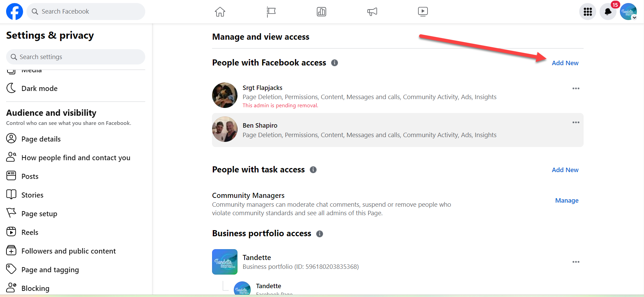Select the Srgt Flapjacks name
The height and width of the screenshot is (297, 644).
coord(262,88)
